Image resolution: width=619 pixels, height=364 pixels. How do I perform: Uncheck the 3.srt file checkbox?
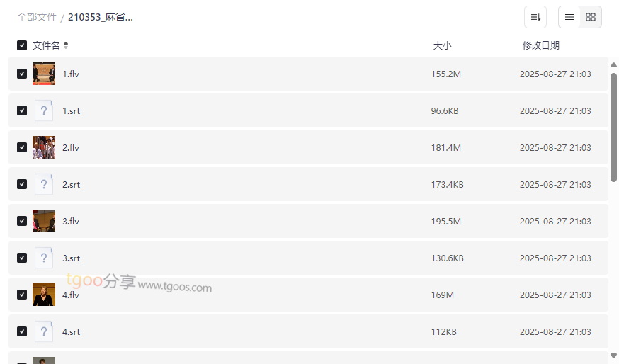pos(22,258)
